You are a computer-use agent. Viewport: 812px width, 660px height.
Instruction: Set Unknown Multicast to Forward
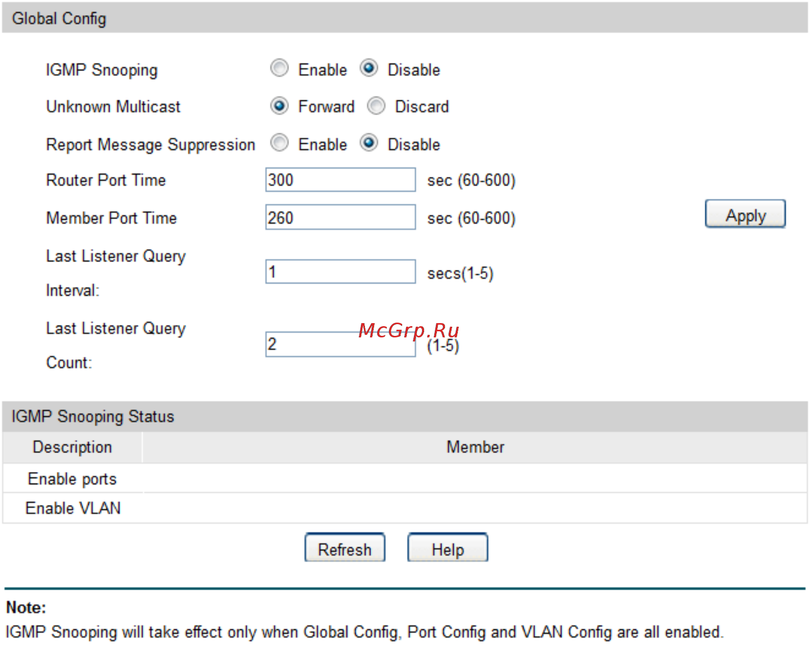pyautogui.click(x=279, y=106)
